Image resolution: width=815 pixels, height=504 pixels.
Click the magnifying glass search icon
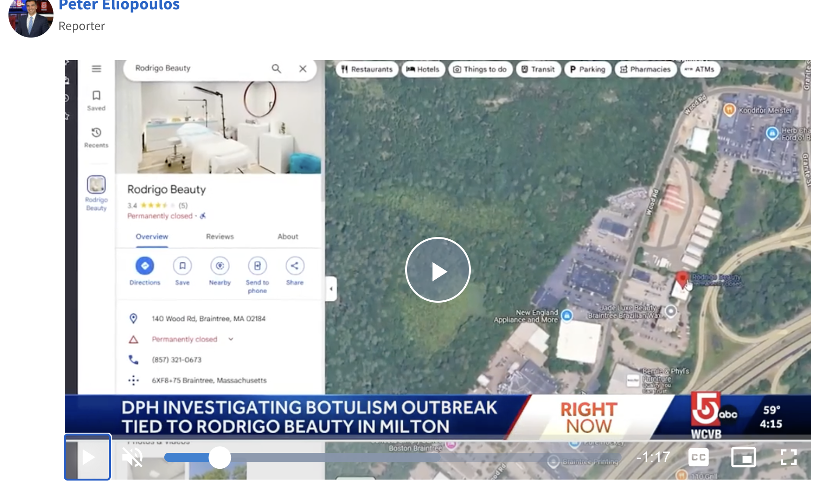(x=277, y=69)
